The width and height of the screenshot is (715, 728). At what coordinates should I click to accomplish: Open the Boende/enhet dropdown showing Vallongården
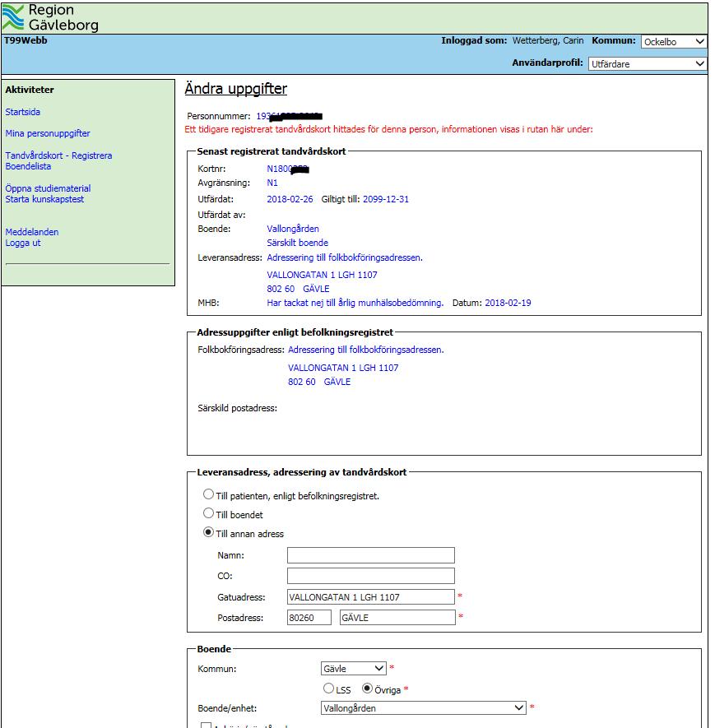tap(424, 708)
